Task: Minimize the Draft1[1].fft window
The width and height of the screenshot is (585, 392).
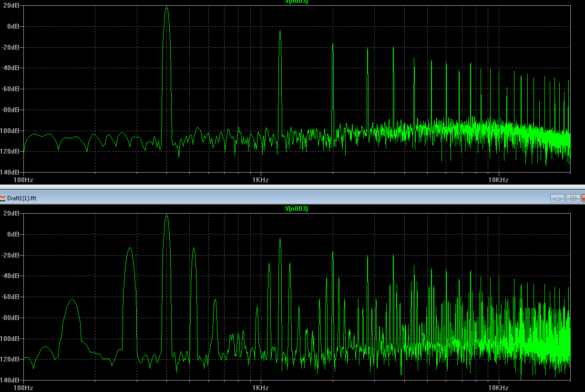Action: point(557,198)
